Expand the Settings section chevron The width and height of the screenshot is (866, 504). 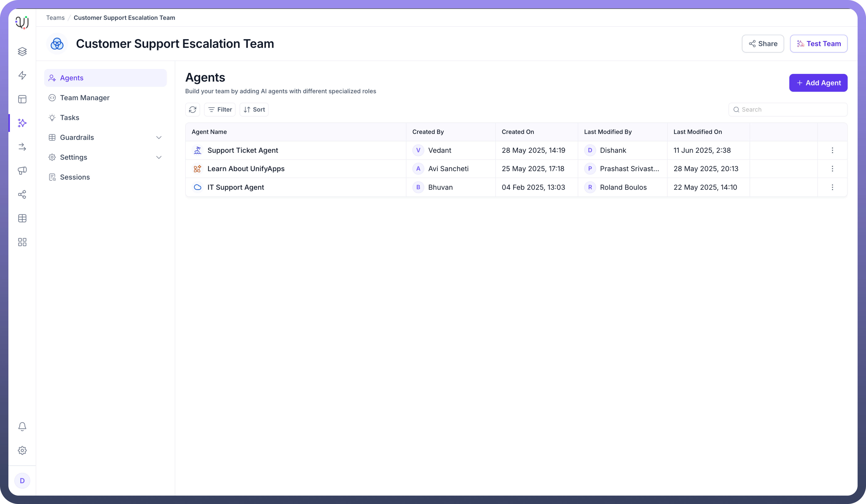click(x=159, y=157)
